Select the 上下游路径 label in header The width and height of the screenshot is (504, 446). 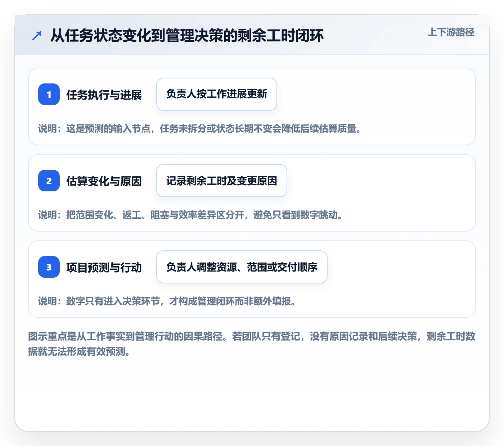coord(451,32)
